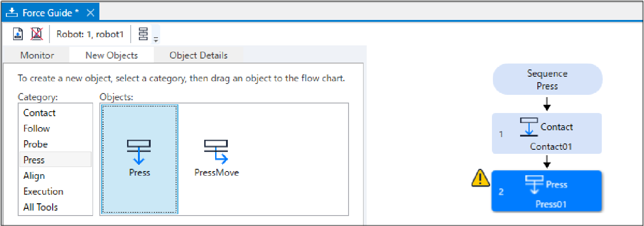Open the New Objects tab

(112, 55)
